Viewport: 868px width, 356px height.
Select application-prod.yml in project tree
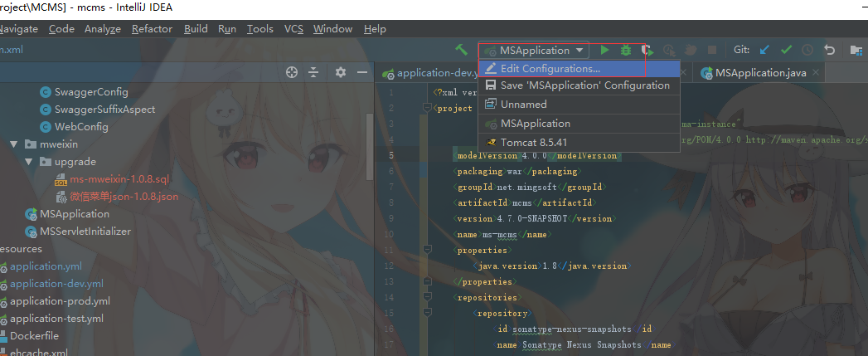[x=60, y=301]
